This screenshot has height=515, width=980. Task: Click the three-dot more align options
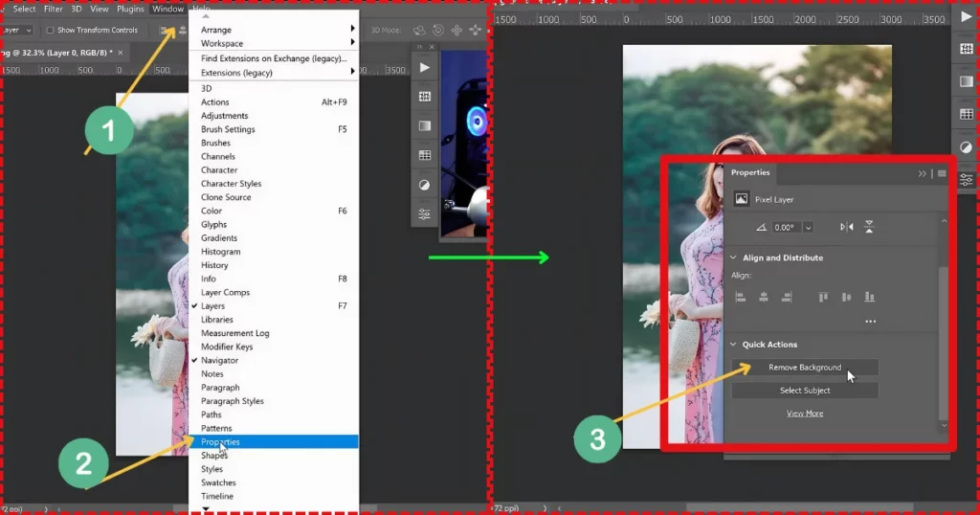(x=870, y=322)
